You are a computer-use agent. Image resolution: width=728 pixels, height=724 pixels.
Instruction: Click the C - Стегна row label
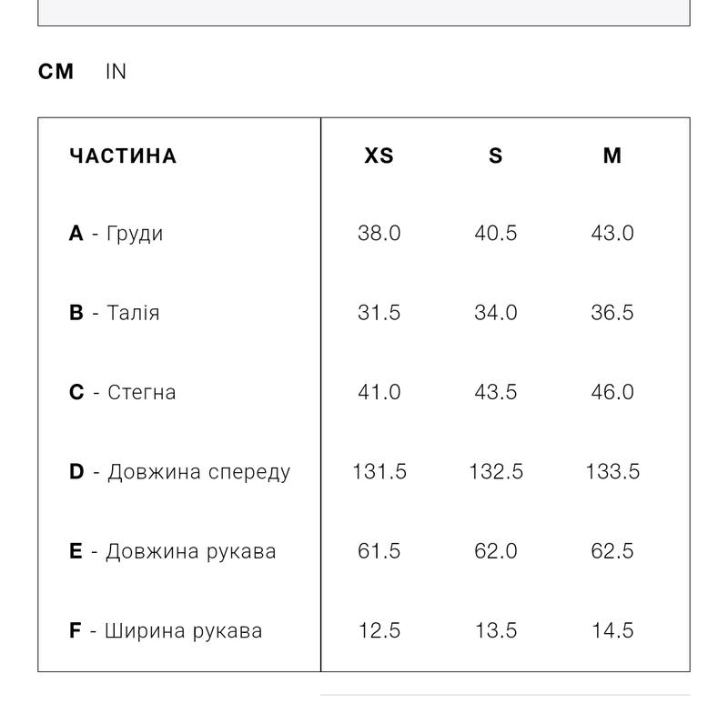[123, 393]
